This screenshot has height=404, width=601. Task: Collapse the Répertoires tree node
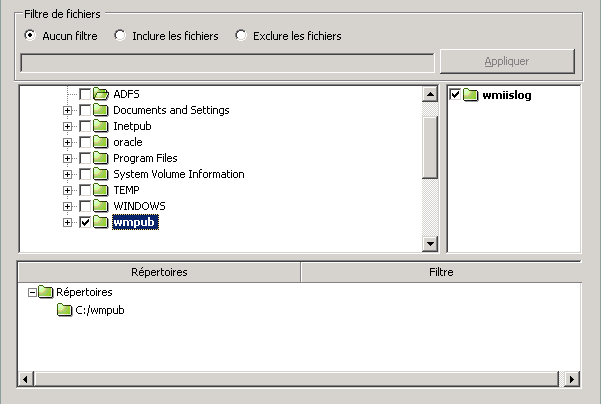[x=31, y=292]
